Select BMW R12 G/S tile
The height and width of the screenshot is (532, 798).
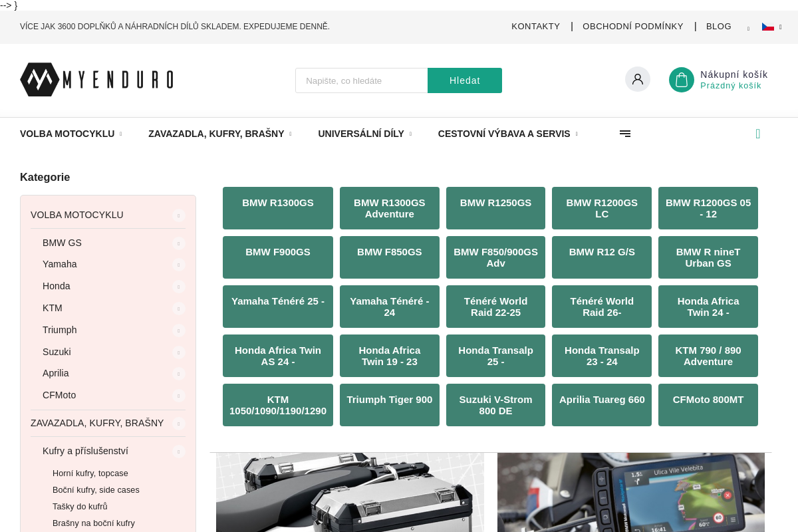[602, 257]
